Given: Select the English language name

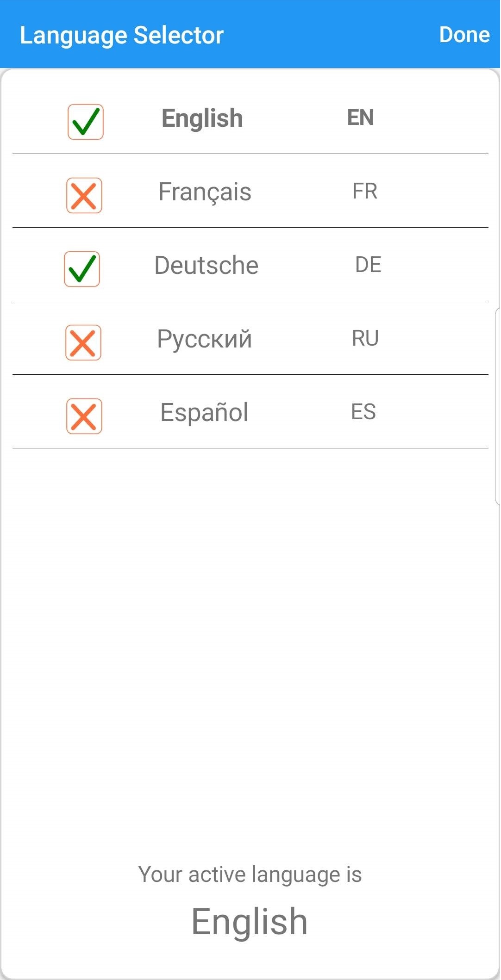Looking at the screenshot, I should (202, 118).
